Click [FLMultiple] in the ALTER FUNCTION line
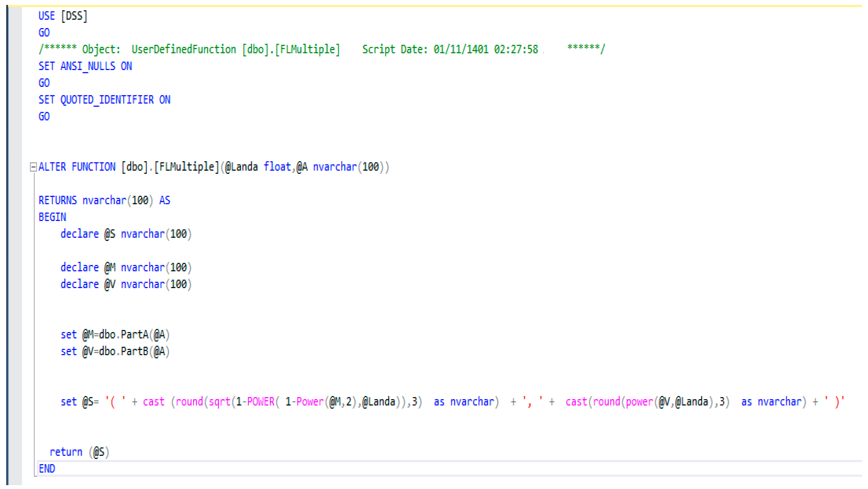Screen dimensions: 868x489 point(187,167)
